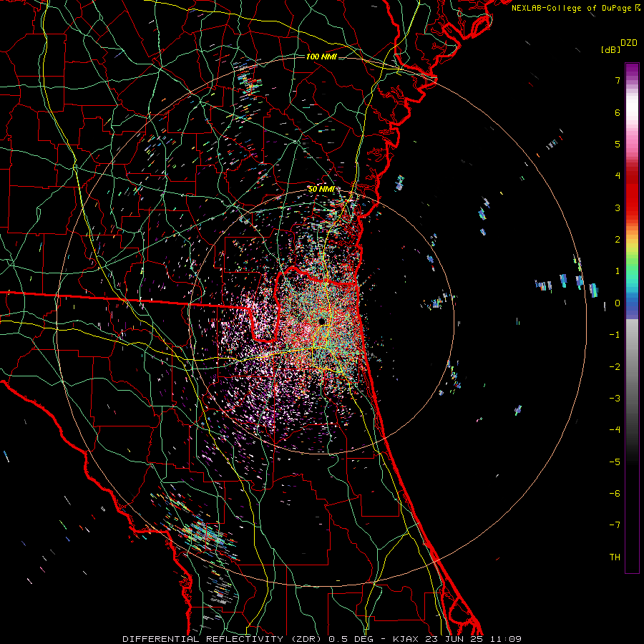Viewport: 644px width, 644px height.
Task: Click the -4 value on color scale
Action: click(x=615, y=430)
